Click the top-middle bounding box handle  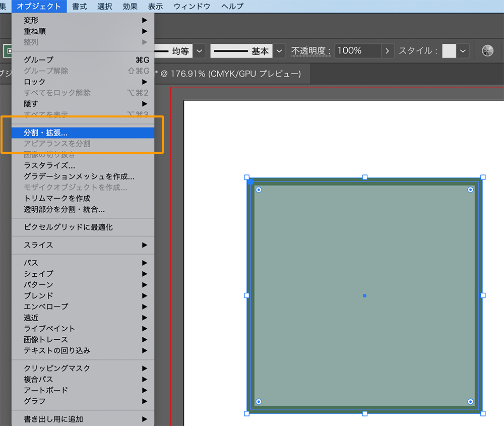pyautogui.click(x=364, y=177)
